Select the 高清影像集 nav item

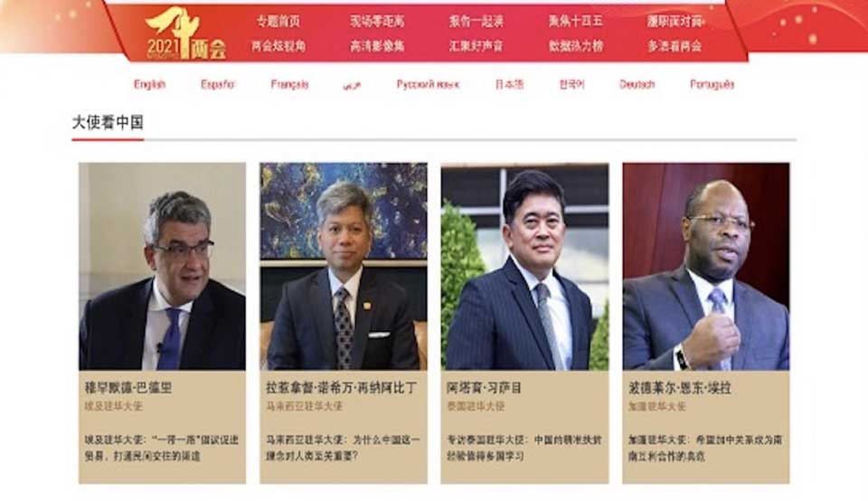[377, 46]
